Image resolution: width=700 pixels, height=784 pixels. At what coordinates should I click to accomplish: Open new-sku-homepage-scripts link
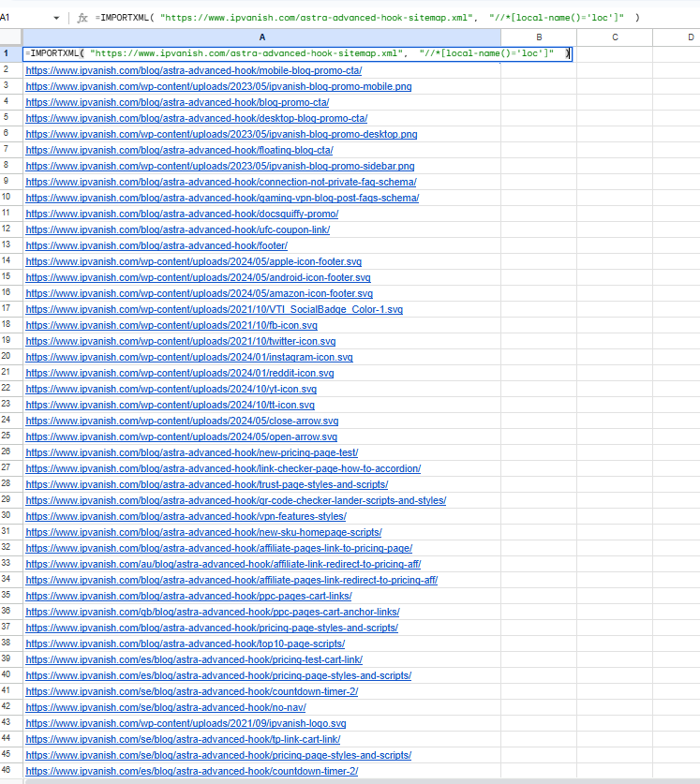point(203,532)
